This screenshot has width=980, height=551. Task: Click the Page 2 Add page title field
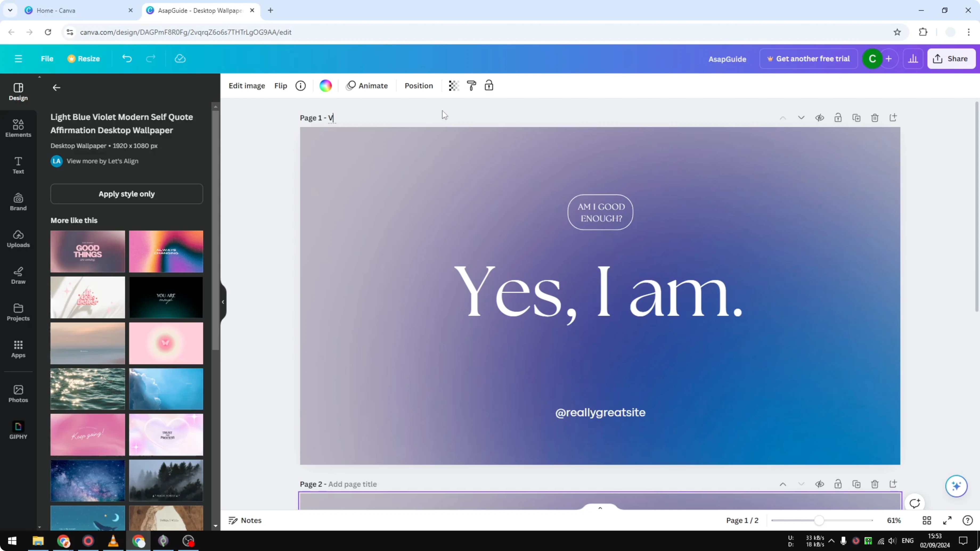[352, 484]
